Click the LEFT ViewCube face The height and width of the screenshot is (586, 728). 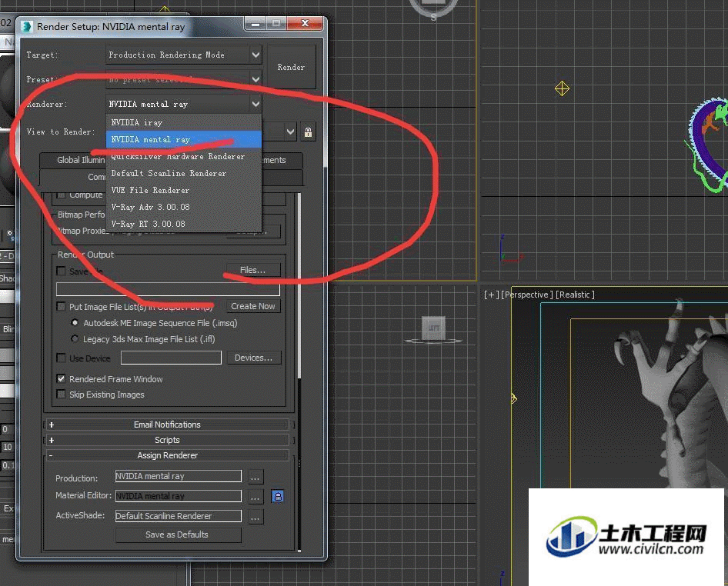click(x=433, y=328)
